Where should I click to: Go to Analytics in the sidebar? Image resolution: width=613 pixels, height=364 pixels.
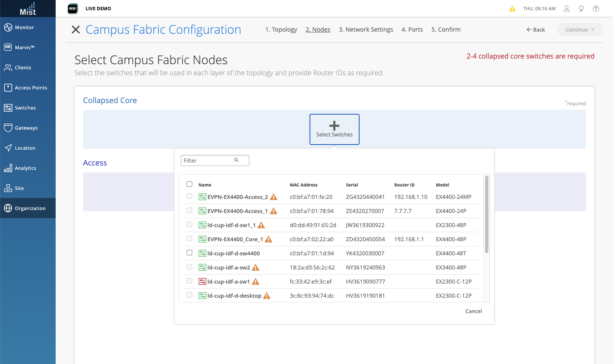coord(8,168)
